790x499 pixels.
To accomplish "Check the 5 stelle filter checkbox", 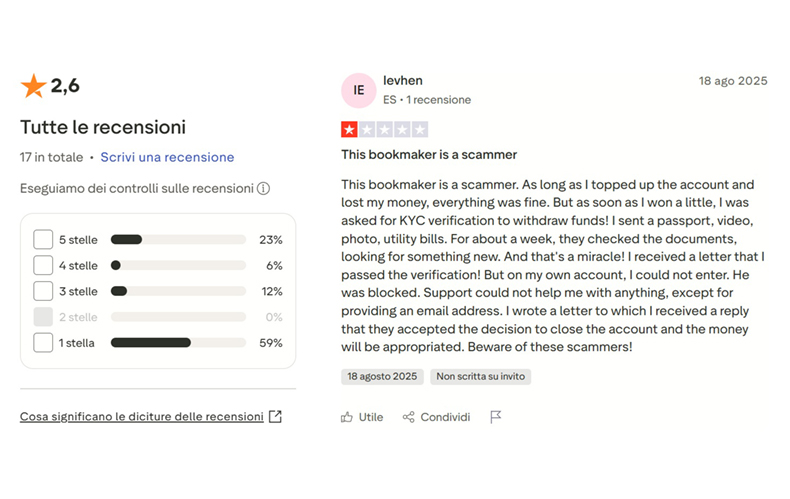I will pos(43,239).
